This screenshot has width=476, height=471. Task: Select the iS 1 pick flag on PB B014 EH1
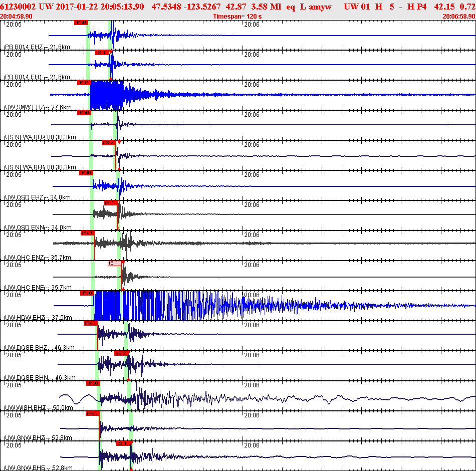[102, 53]
